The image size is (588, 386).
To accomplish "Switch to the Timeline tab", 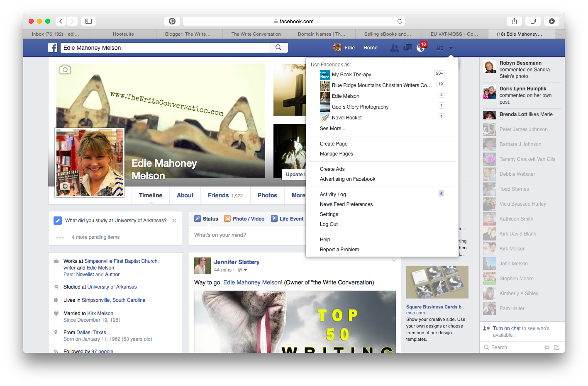I will tap(151, 195).
